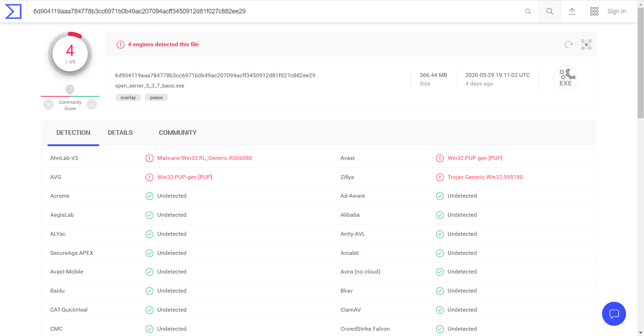Screen dimensions: 644x336
Task: Click the Avira (no cloud) engine name
Action: (360, 272)
